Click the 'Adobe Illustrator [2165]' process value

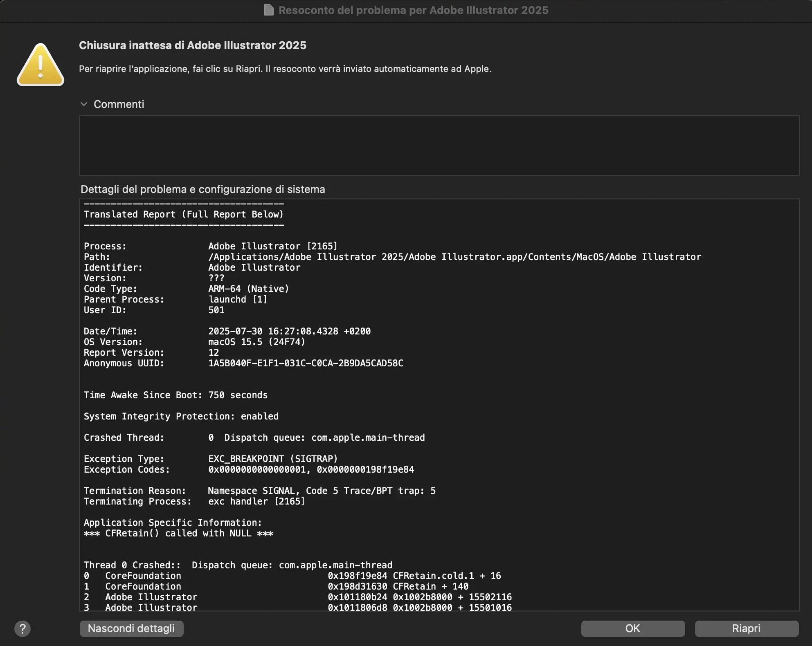tap(273, 246)
